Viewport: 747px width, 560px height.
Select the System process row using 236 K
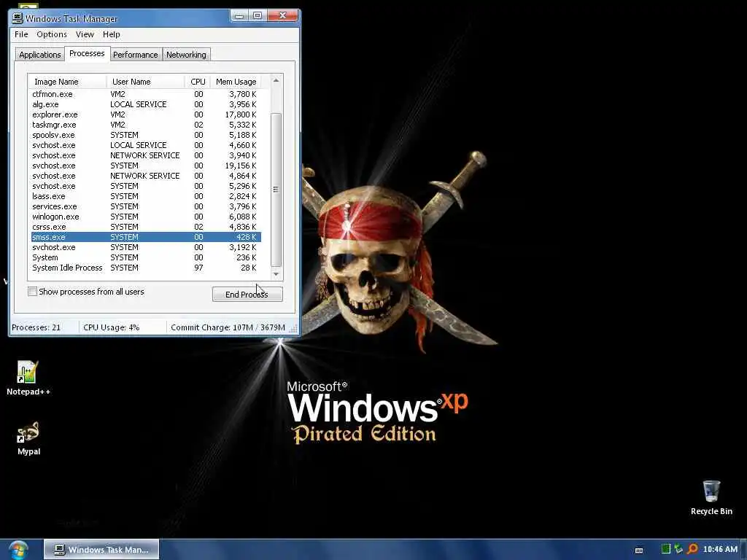tap(146, 257)
